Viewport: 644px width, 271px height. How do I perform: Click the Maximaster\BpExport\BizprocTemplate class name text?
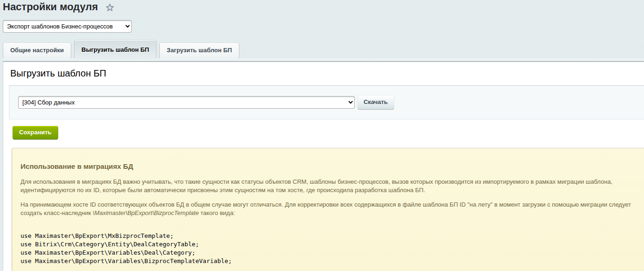coord(146,213)
